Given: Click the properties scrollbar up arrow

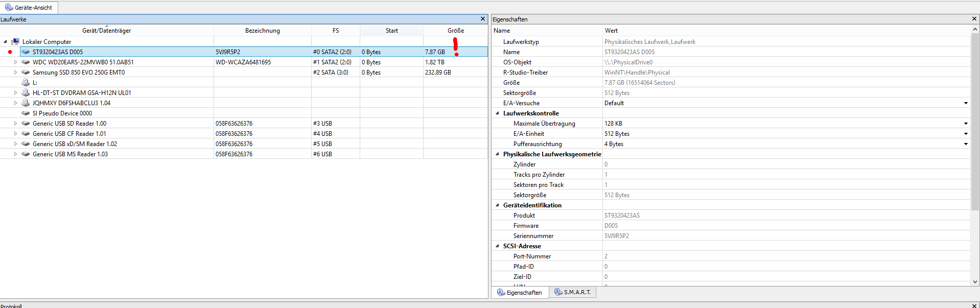Looking at the screenshot, I should click(x=975, y=30).
